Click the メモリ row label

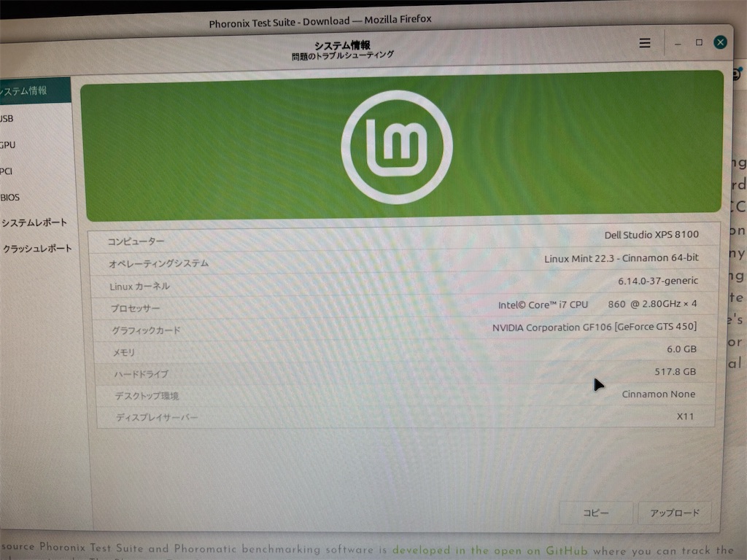pyautogui.click(x=124, y=352)
